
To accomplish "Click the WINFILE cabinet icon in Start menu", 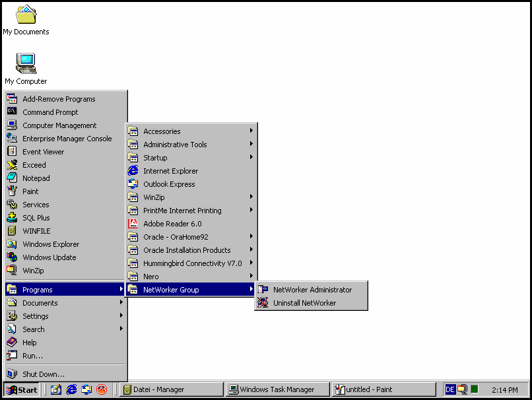I will (x=12, y=231).
